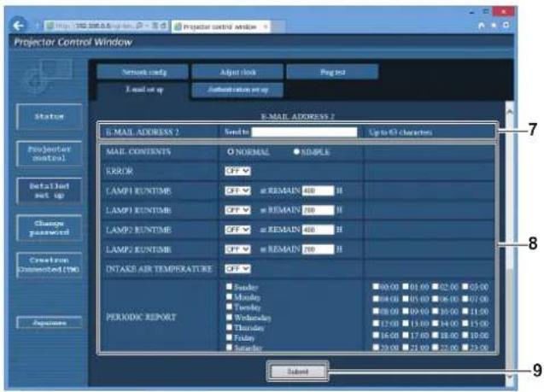Click the first LAMP1 REMAIN hours field (400)
The image size is (544, 392).
click(318, 190)
